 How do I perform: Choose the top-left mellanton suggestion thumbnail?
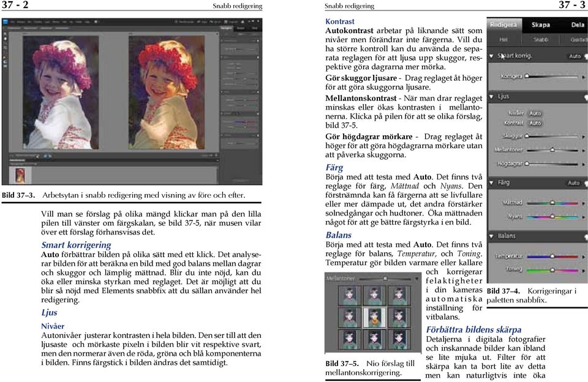pos(350,296)
